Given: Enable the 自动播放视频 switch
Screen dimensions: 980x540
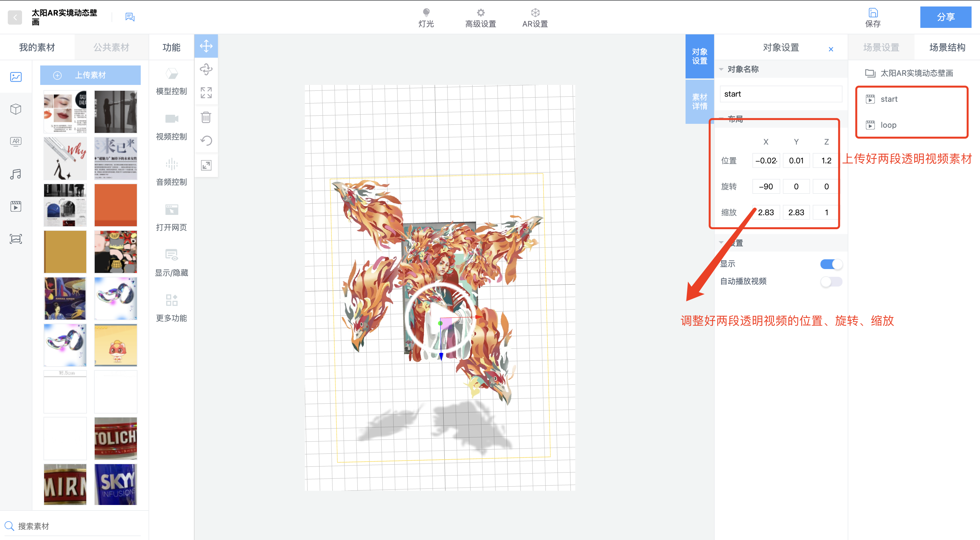Looking at the screenshot, I should pos(831,281).
